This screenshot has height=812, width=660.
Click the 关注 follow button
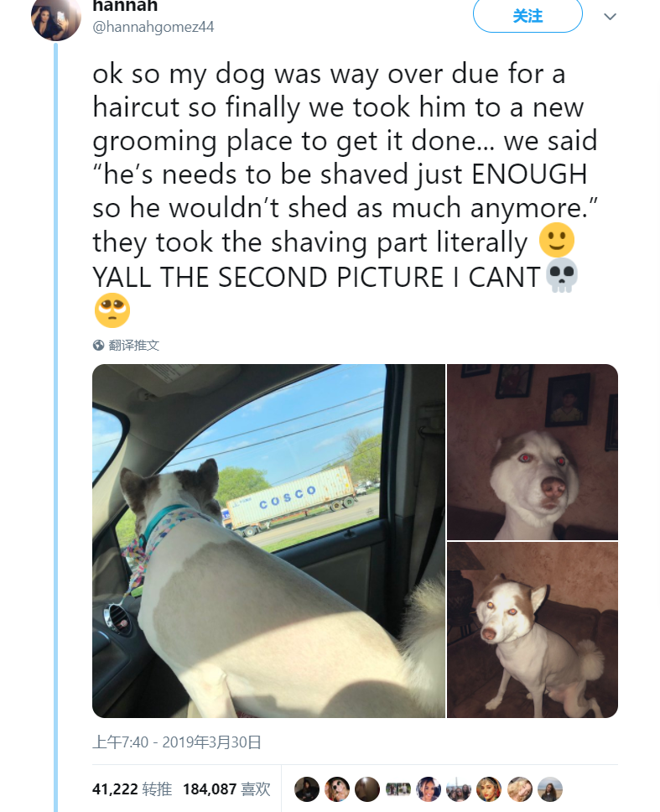coord(527,16)
